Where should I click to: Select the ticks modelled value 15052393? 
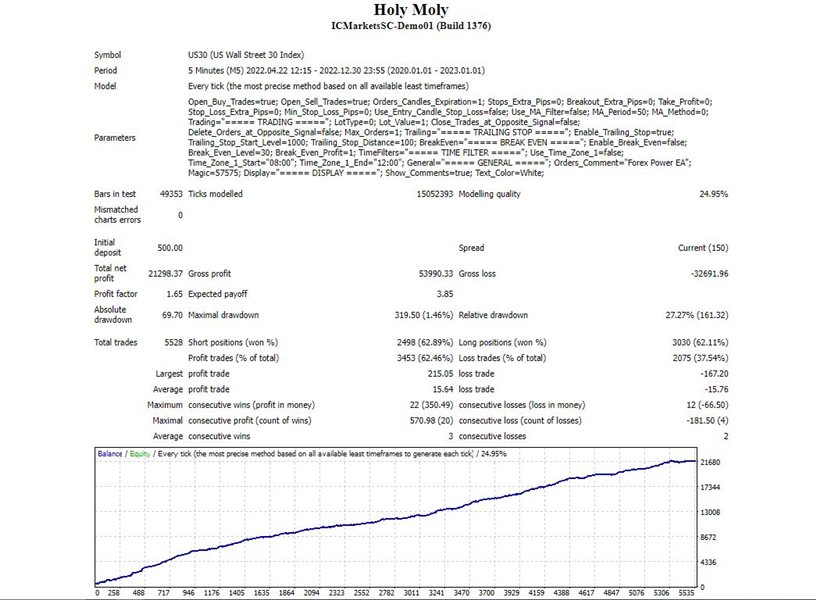tap(435, 194)
